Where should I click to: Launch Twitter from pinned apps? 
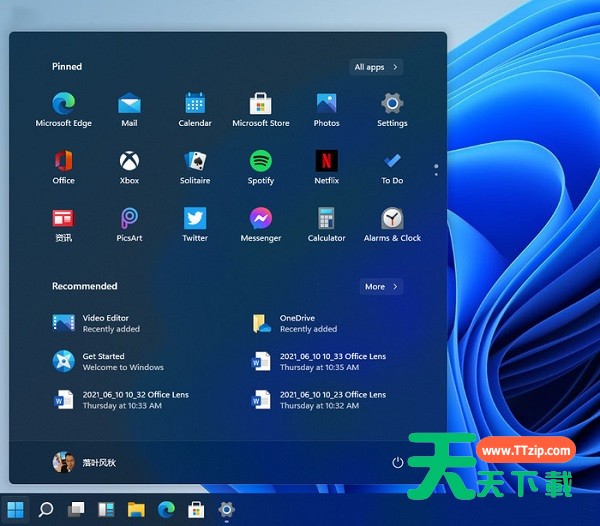point(195,219)
